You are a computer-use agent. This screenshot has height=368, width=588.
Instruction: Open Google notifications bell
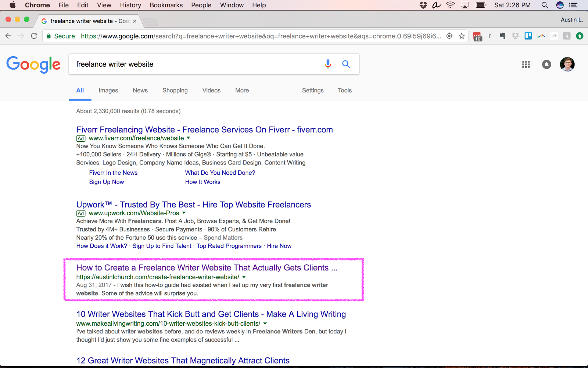coord(546,64)
